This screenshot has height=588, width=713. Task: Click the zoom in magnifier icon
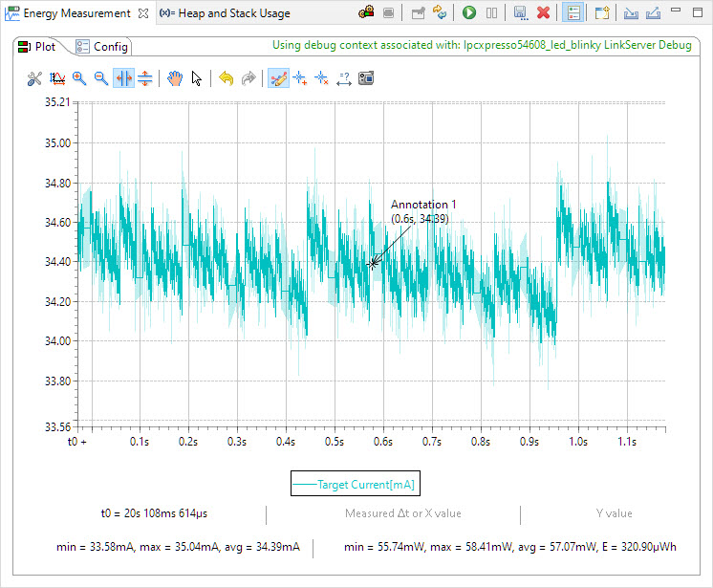tap(79, 78)
